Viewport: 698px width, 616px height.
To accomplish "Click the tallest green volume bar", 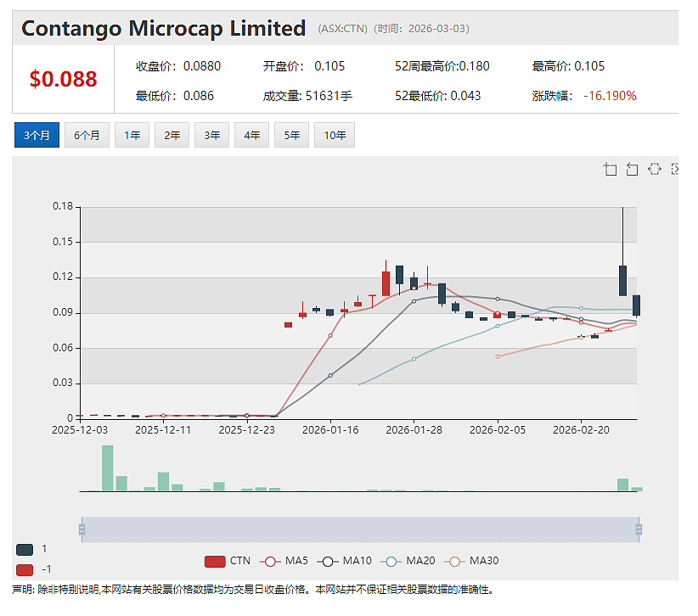I will click(x=107, y=468).
